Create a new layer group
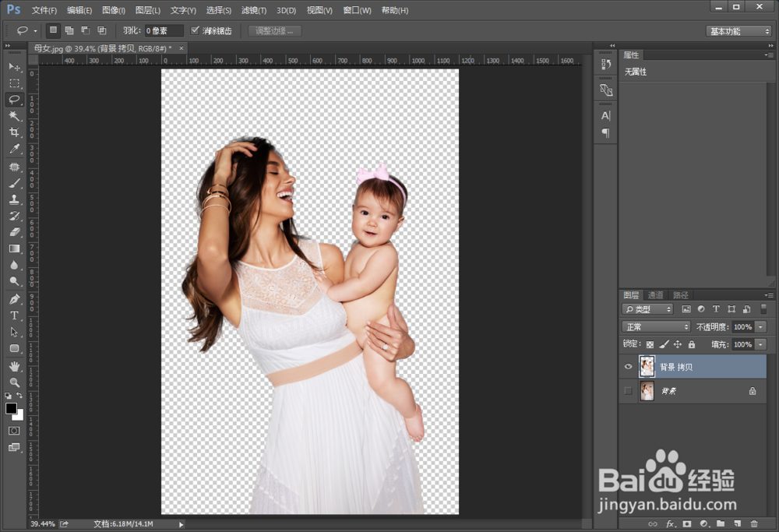 721,523
